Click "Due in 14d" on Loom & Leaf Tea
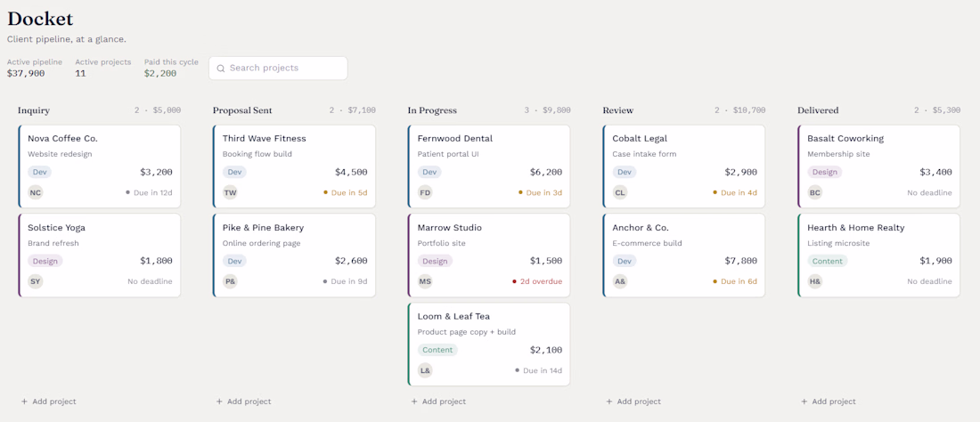 coord(539,371)
